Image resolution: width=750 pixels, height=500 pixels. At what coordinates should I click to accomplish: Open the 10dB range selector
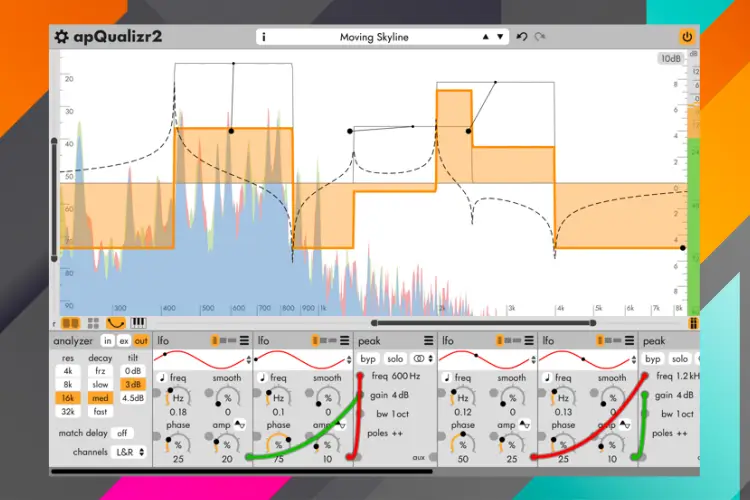(x=670, y=58)
